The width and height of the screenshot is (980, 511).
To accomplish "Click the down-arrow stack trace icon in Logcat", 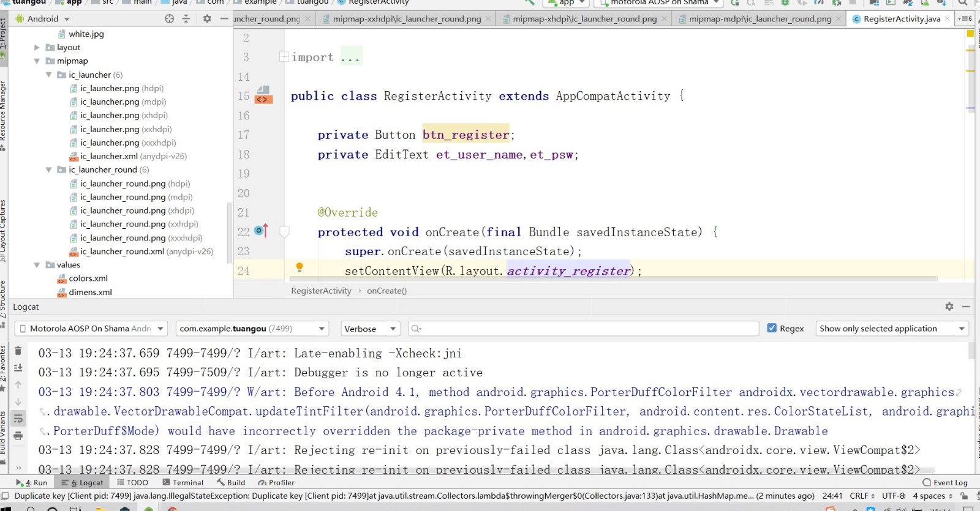I will pyautogui.click(x=18, y=401).
